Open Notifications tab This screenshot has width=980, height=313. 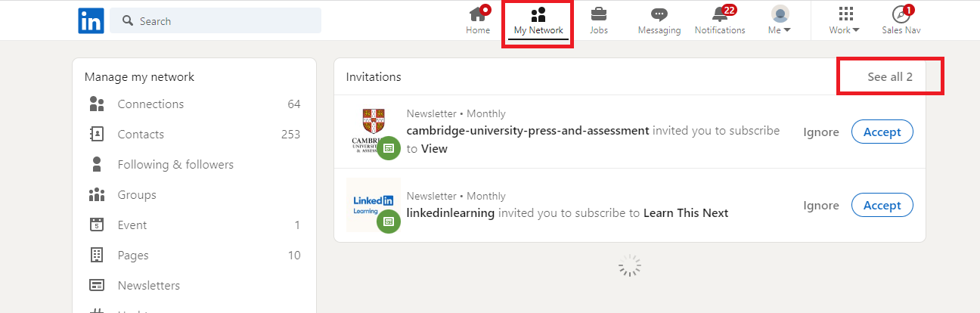pyautogui.click(x=720, y=20)
